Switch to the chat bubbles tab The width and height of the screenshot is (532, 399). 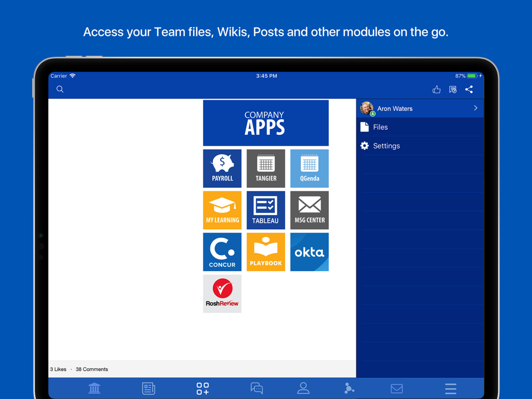(x=256, y=388)
